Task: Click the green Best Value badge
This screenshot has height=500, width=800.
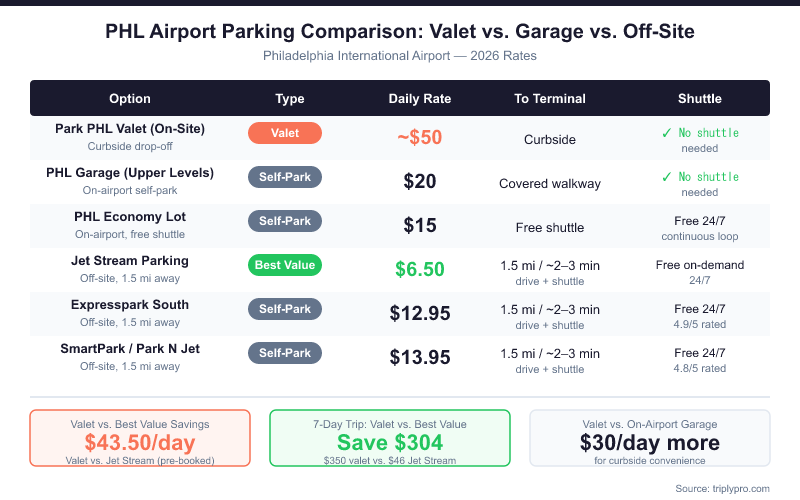Action: (x=285, y=265)
